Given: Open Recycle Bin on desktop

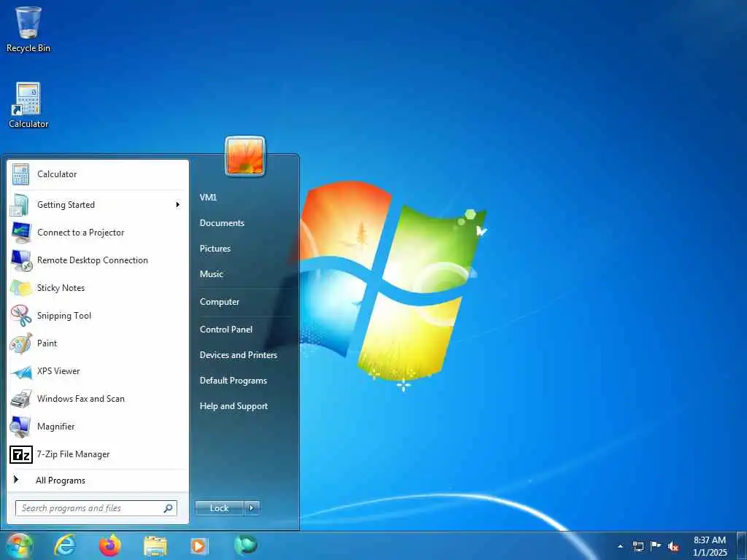Looking at the screenshot, I should (x=28, y=29).
